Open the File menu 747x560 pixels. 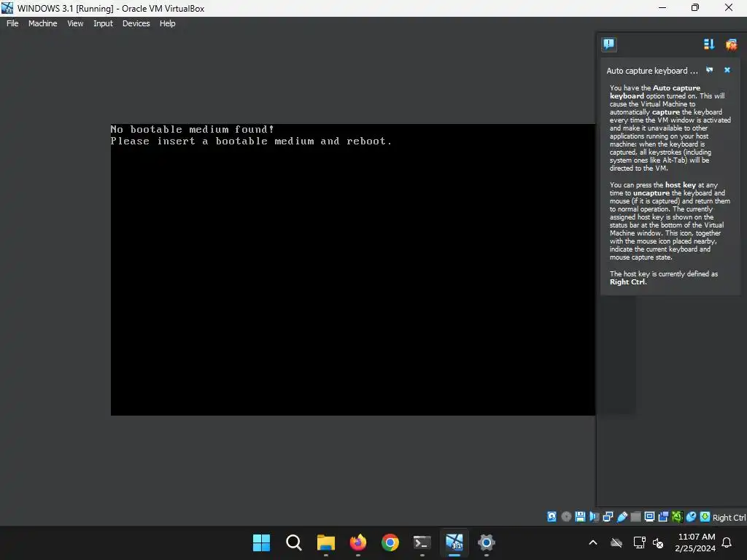(x=12, y=23)
